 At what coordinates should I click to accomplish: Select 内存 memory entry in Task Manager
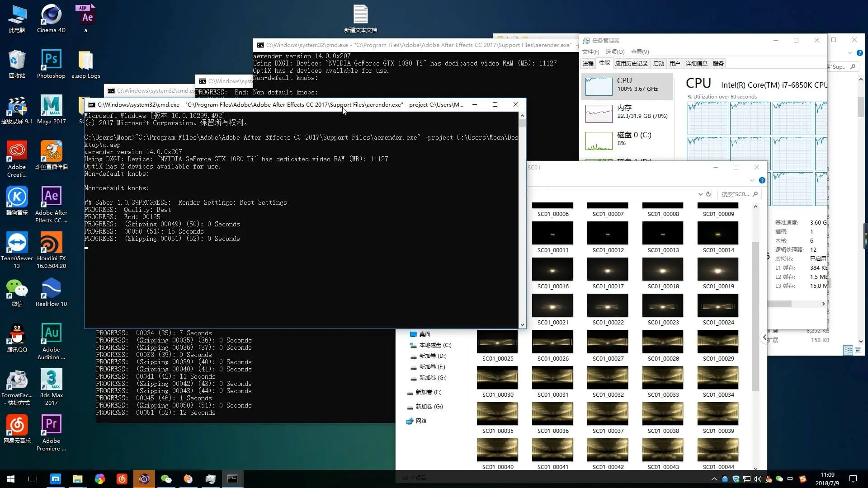click(x=627, y=113)
